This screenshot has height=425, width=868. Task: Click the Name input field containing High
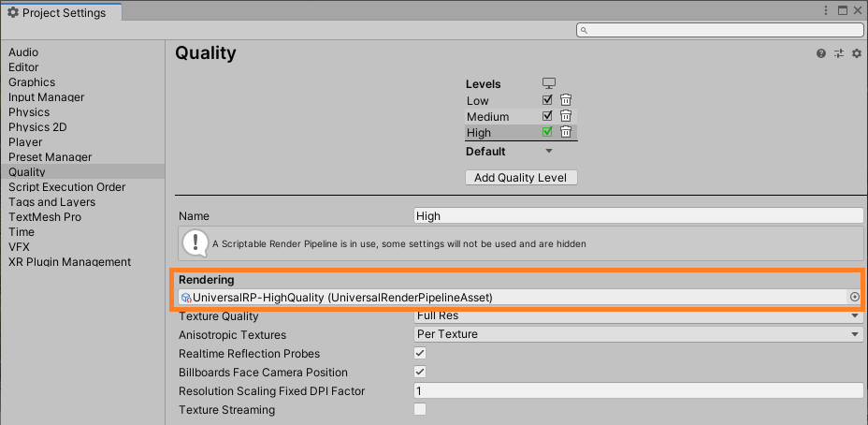pyautogui.click(x=638, y=215)
